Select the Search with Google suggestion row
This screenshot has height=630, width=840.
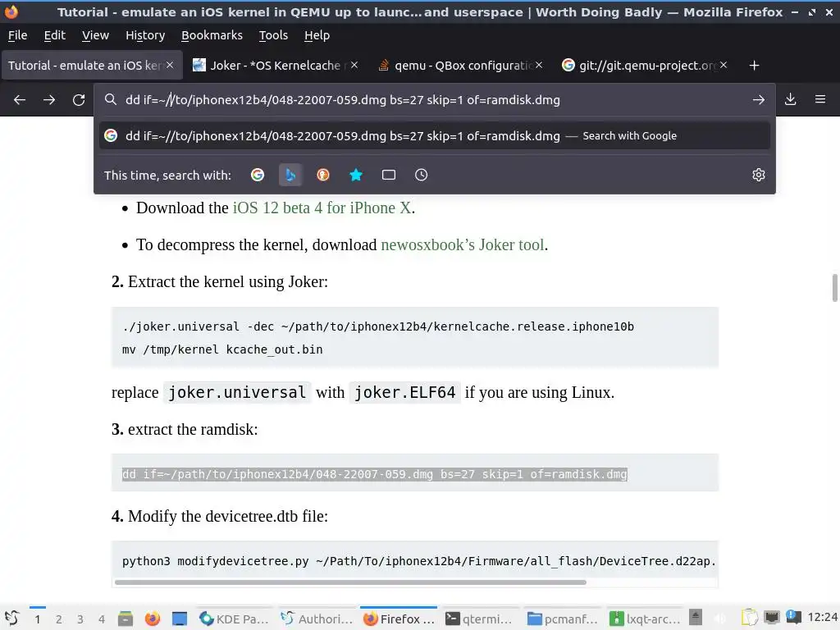(x=435, y=136)
